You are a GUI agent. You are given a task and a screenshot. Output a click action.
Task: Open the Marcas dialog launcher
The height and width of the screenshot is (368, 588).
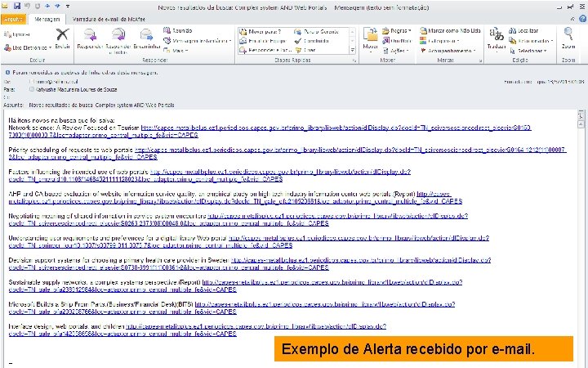(480, 61)
